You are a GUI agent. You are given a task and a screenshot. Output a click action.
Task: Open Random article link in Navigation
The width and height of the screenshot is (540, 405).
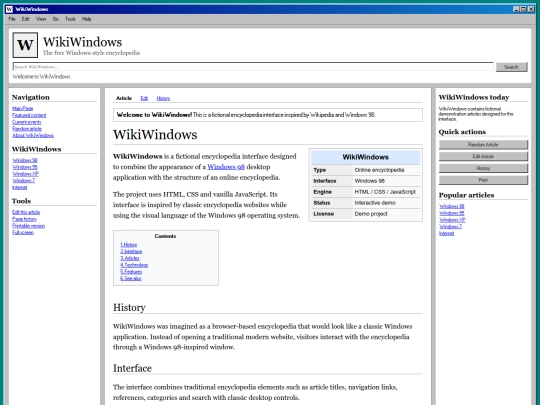(x=27, y=129)
